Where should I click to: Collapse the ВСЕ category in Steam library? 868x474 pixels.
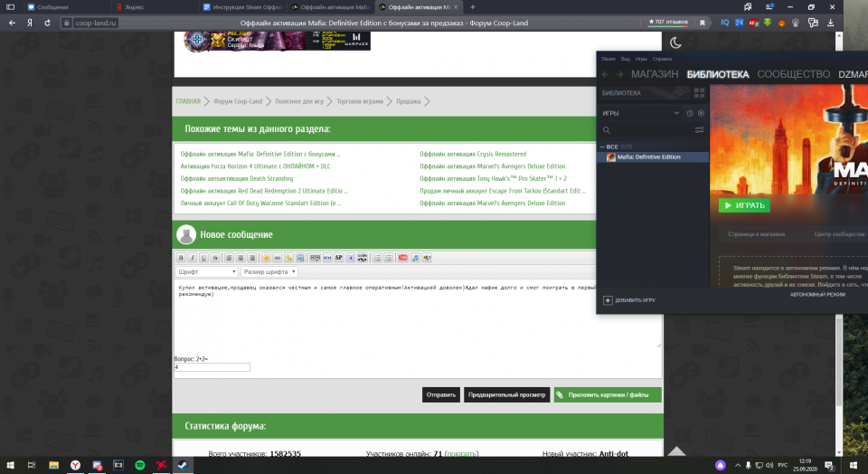(x=603, y=147)
